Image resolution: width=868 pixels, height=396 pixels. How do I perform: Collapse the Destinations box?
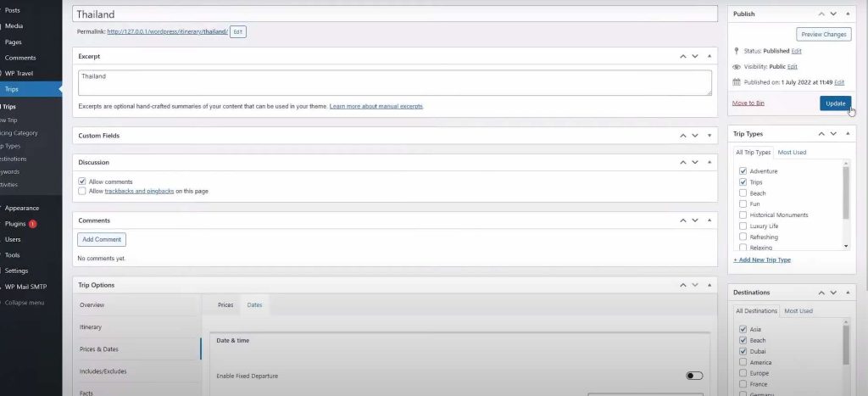pyautogui.click(x=848, y=293)
